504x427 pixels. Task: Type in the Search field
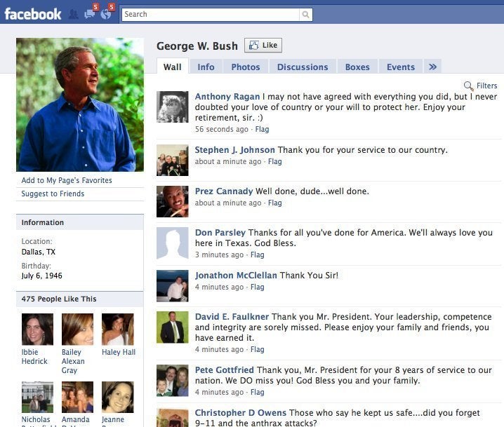(211, 15)
